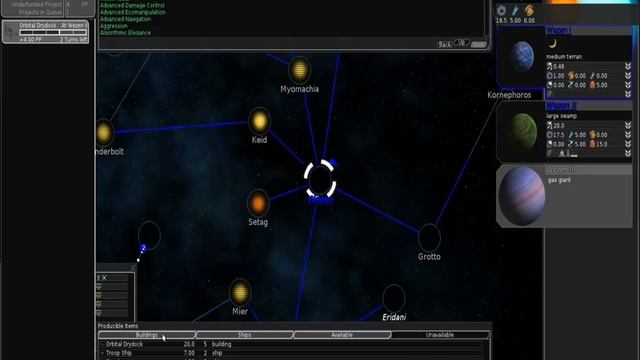640x360 pixels.
Task: Select Troop Ship row in Producible Items
Action: [293, 353]
